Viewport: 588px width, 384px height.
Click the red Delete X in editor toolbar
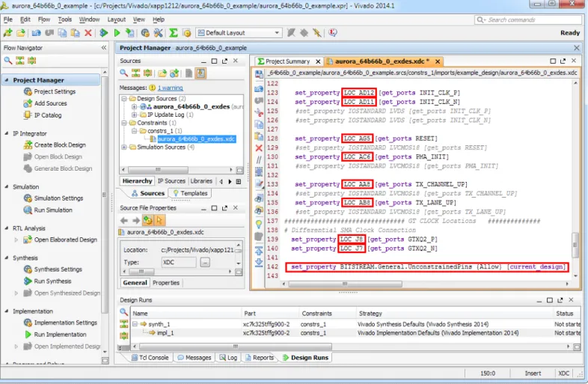pyautogui.click(x=259, y=148)
